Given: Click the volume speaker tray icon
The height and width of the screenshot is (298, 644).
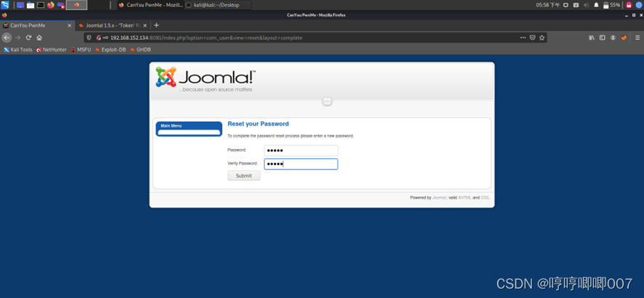Looking at the screenshot, I should pyautogui.click(x=586, y=5).
